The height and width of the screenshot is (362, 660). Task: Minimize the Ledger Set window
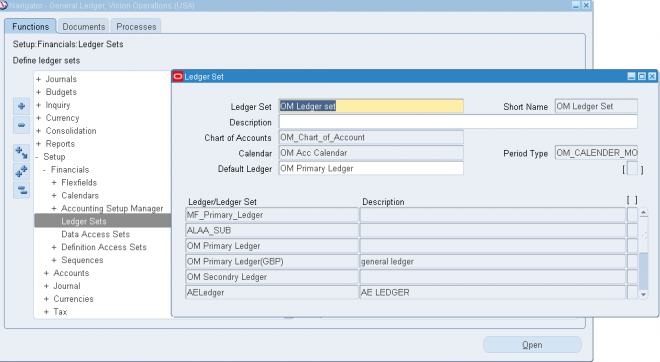point(631,76)
